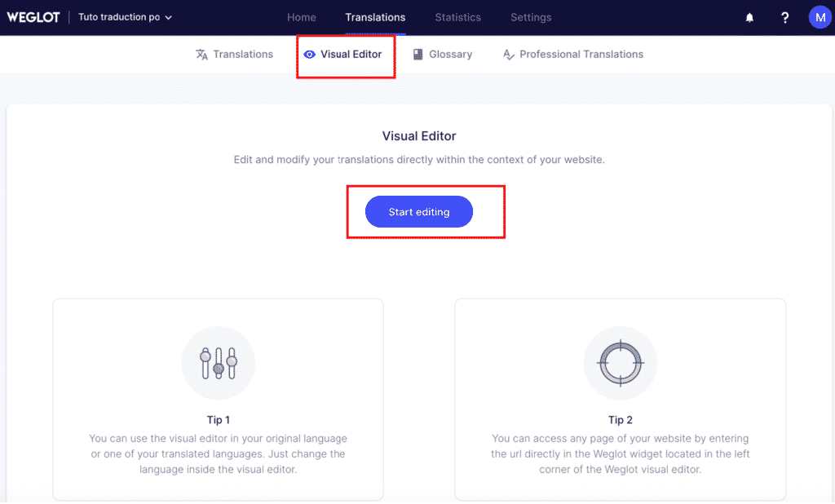Open the user profile avatar
The height and width of the screenshot is (504, 835).
(820, 17)
